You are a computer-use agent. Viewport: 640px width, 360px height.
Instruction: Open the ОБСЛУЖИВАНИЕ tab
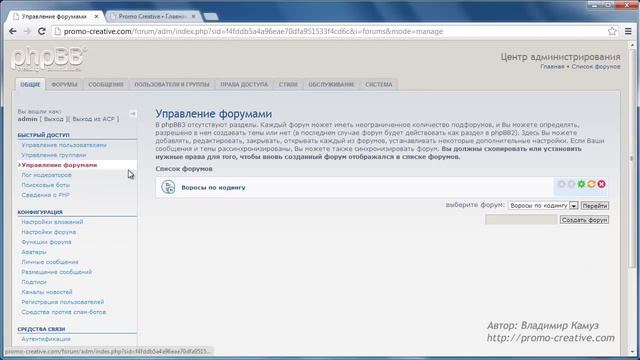tap(331, 84)
